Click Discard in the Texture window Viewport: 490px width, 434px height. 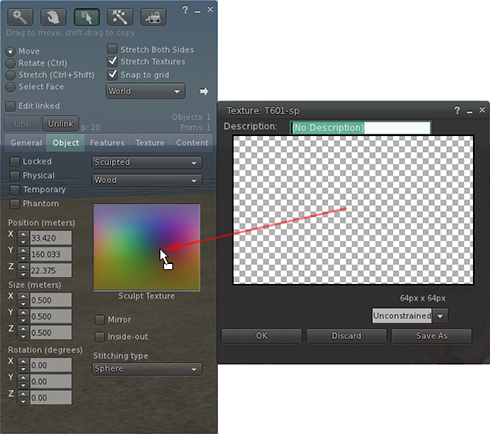(346, 336)
